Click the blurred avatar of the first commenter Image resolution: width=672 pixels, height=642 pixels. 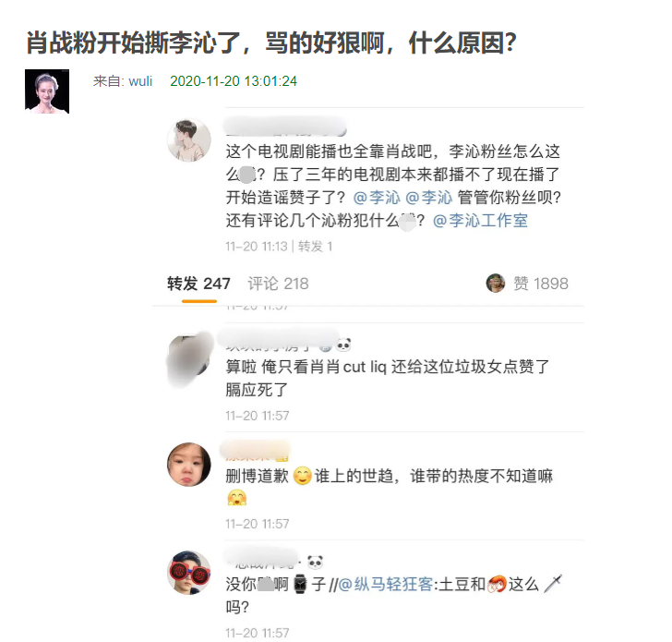pyautogui.click(x=189, y=360)
